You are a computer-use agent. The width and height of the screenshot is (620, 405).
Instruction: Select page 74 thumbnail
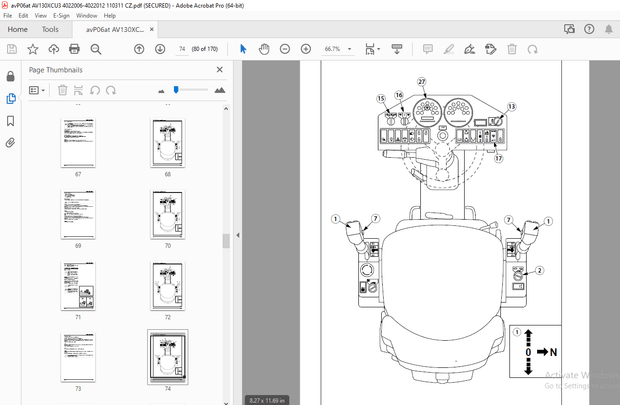168,357
